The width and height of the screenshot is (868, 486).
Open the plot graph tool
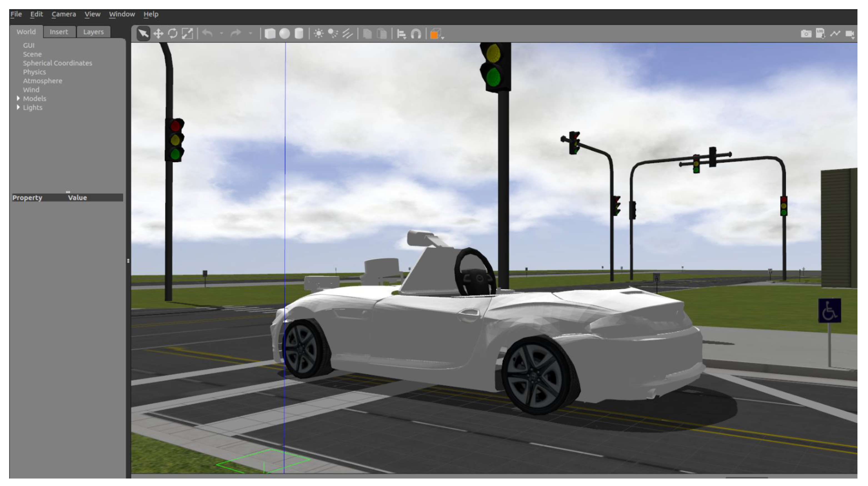point(835,34)
